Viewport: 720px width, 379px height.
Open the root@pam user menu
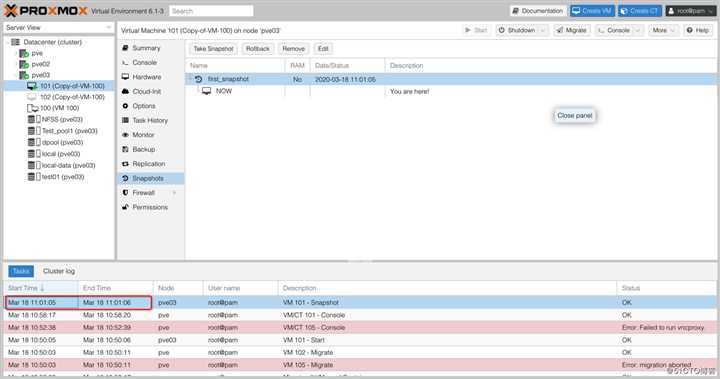[x=690, y=11]
